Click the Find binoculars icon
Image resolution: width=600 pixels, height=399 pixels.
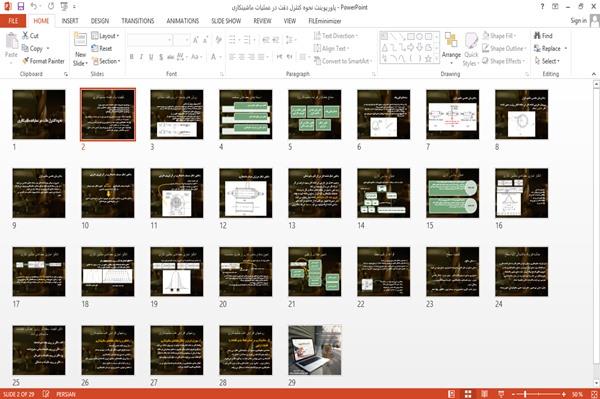(537, 36)
